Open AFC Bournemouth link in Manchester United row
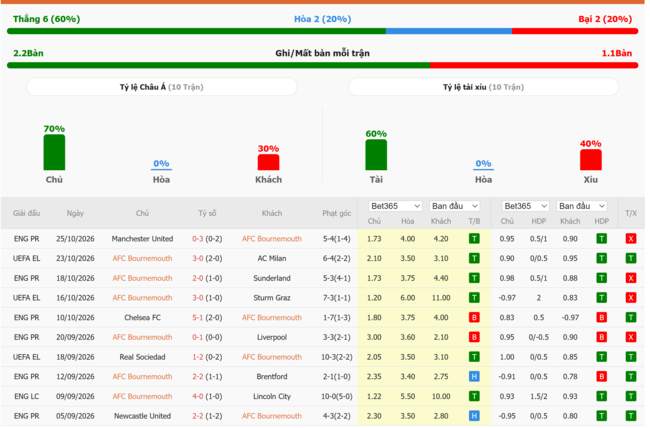Image resolution: width=650 pixels, height=428 pixels. coord(274,240)
